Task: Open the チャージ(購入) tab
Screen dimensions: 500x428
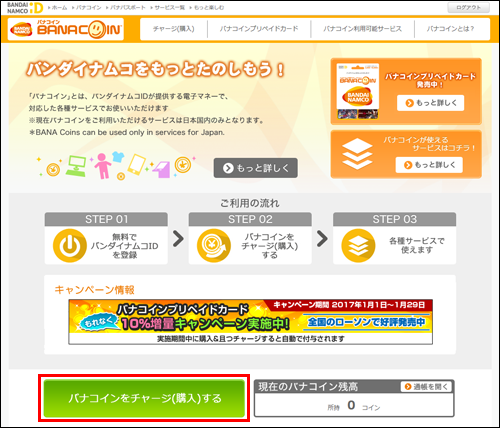Action: tap(174, 29)
